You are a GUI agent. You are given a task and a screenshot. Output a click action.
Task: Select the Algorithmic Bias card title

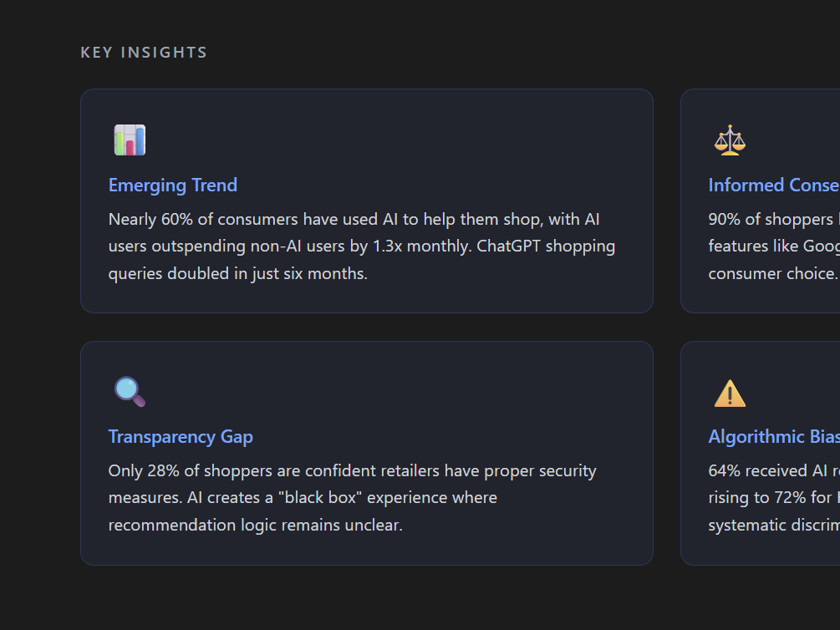(773, 437)
